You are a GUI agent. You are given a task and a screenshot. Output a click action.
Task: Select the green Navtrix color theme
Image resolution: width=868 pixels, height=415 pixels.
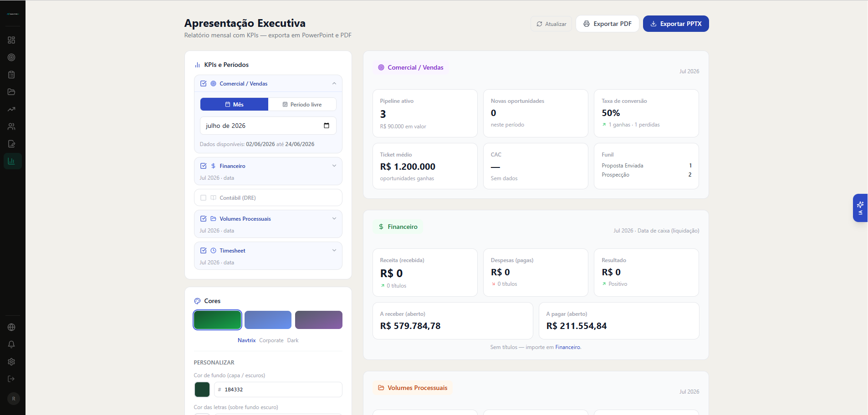click(x=218, y=320)
